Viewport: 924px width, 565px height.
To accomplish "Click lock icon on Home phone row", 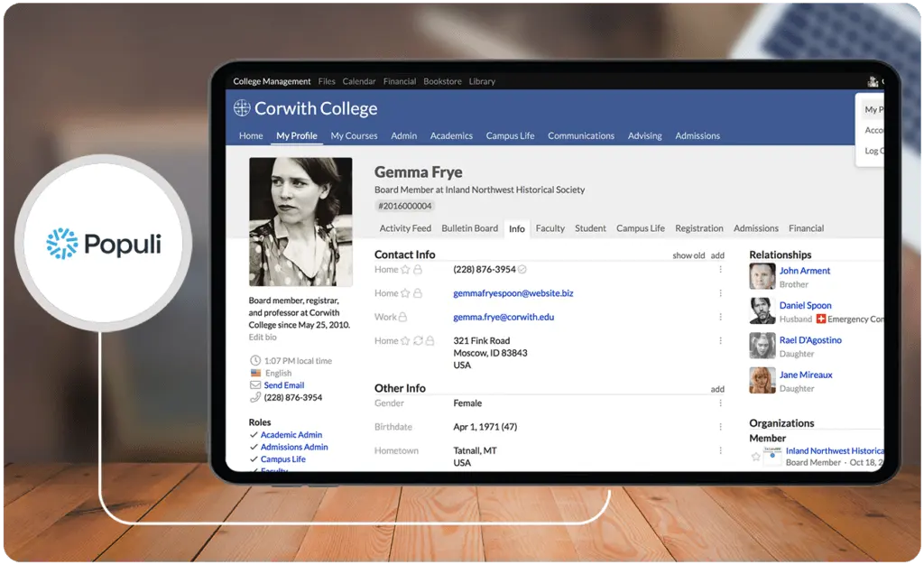I will point(417,269).
